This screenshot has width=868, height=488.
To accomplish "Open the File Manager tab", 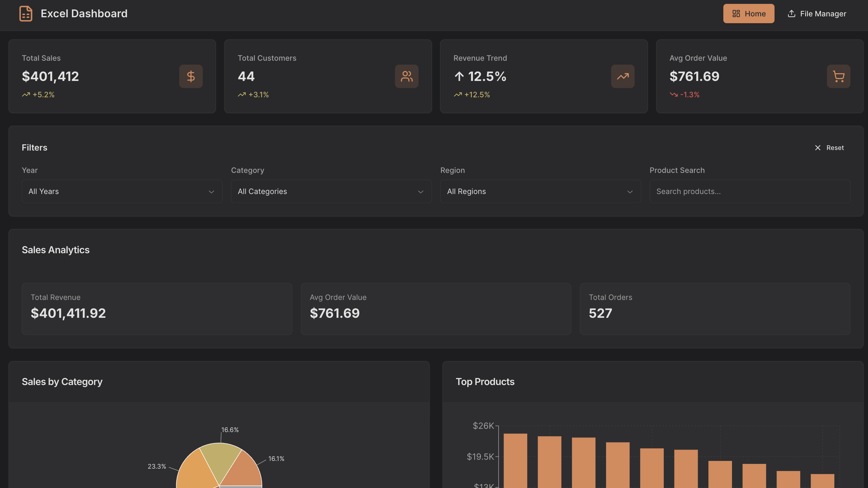I will [x=817, y=13].
